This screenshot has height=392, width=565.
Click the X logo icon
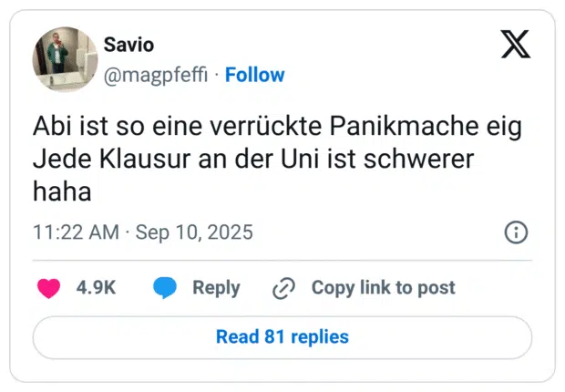tap(516, 44)
